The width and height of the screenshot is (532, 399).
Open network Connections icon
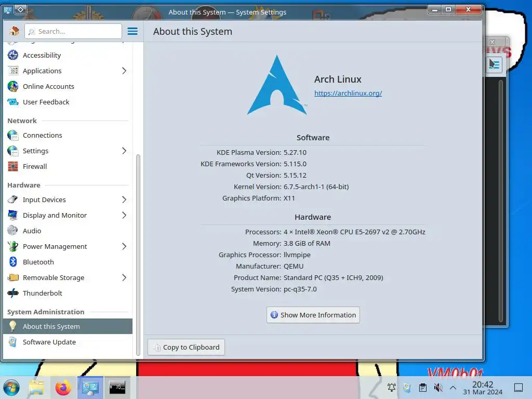[13, 136]
